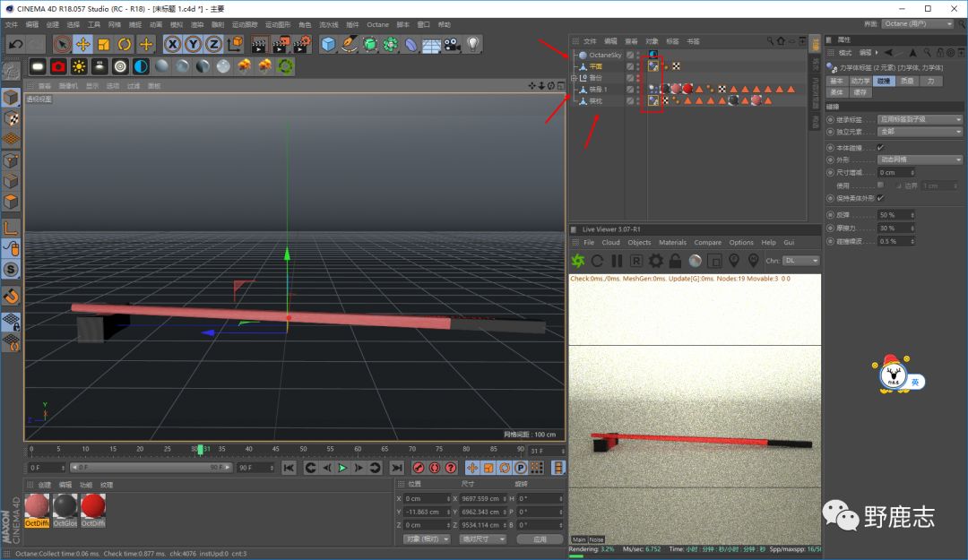Image resolution: width=968 pixels, height=560 pixels.
Task: Open the Chn: DL channel dropdown
Action: pos(801,261)
